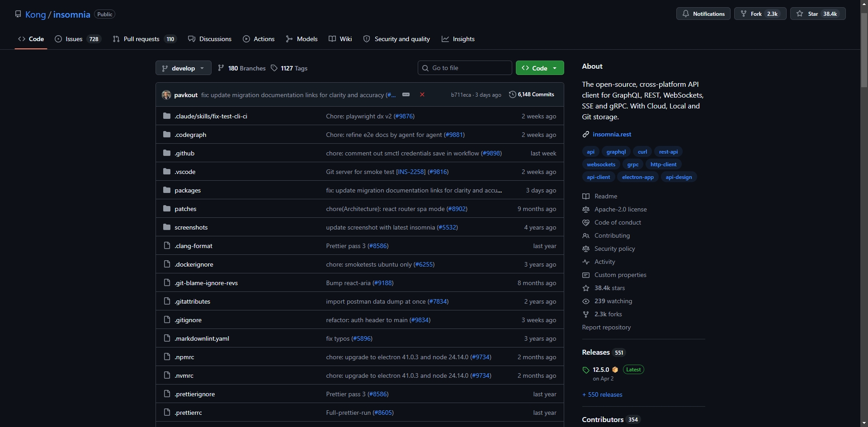Click the repository icon beside Kong
Viewport: 868px width, 427px height.
pyautogui.click(x=18, y=14)
